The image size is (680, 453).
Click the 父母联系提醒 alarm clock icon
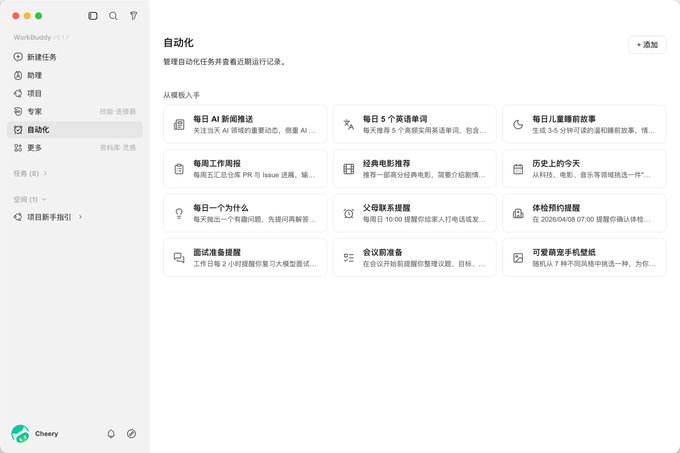point(349,213)
